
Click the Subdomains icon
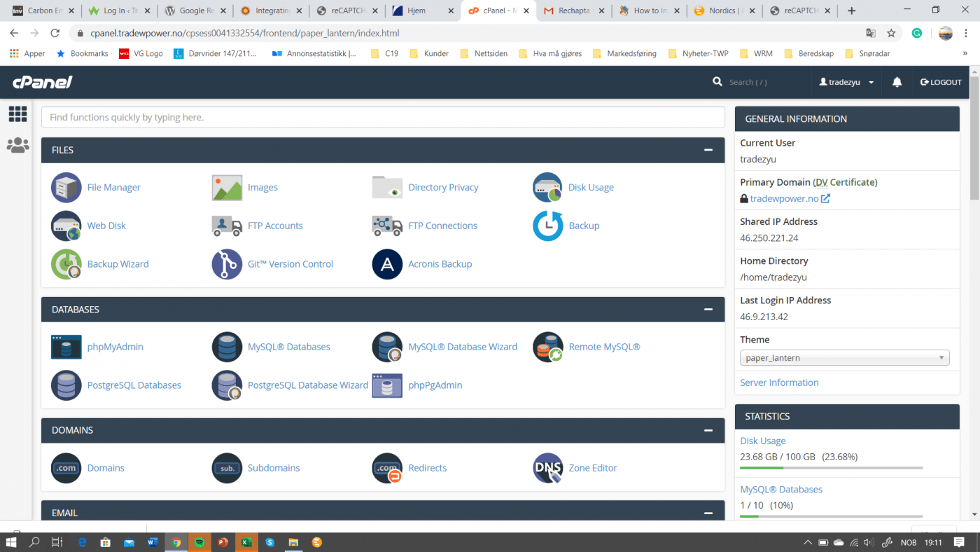(x=227, y=468)
